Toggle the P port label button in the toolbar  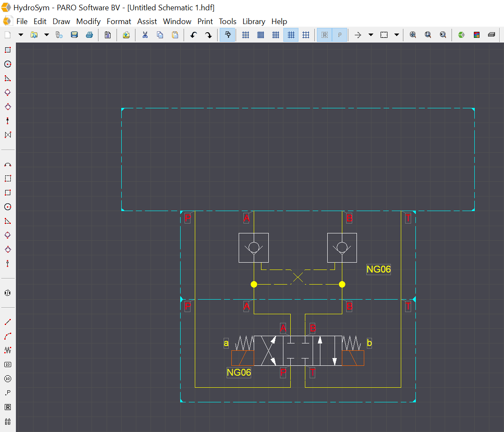[x=340, y=35]
